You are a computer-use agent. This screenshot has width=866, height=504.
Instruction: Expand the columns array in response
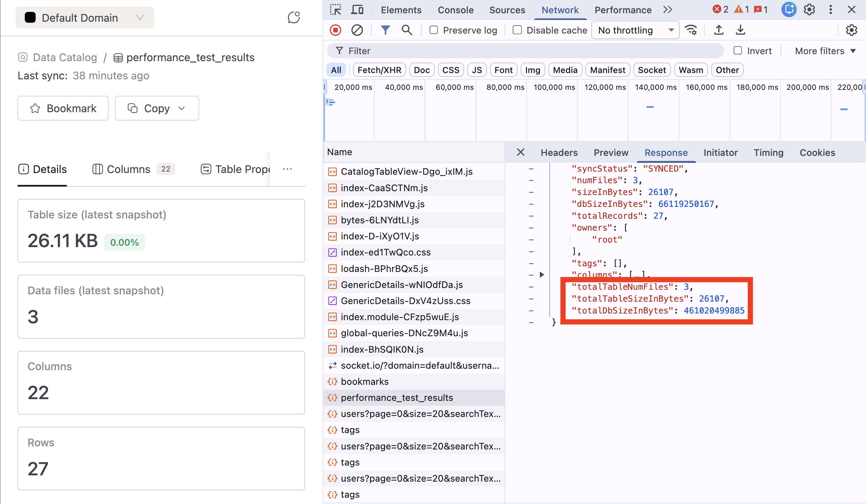[542, 275]
